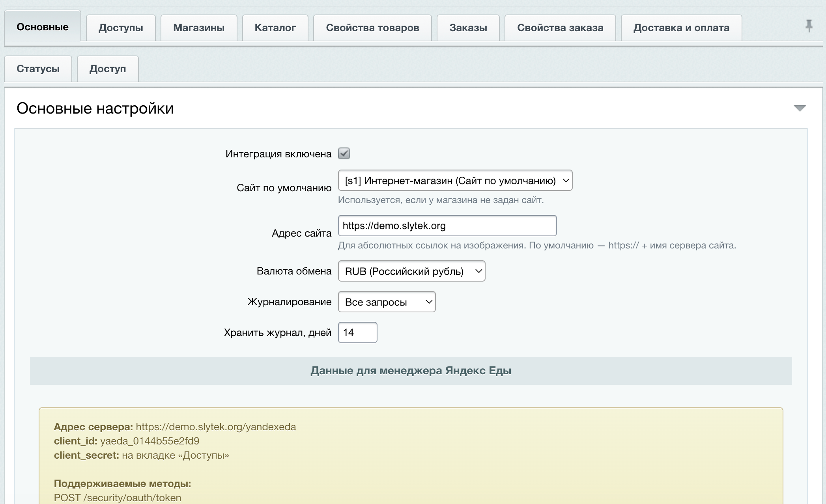
Task: Click hint Используется, если у магазина не задан сайт
Action: (441, 200)
